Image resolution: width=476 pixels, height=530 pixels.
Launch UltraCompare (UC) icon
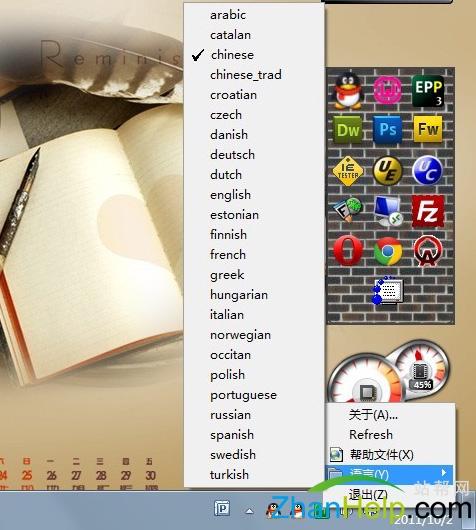[x=427, y=170]
